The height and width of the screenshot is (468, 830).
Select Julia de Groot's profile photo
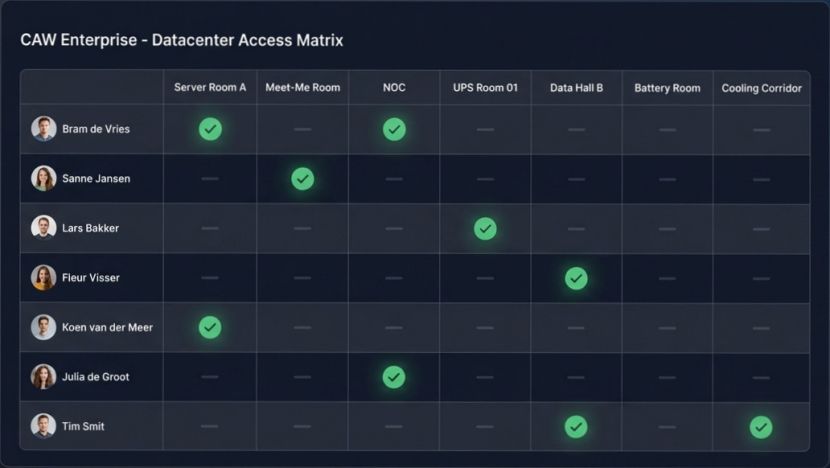43,377
